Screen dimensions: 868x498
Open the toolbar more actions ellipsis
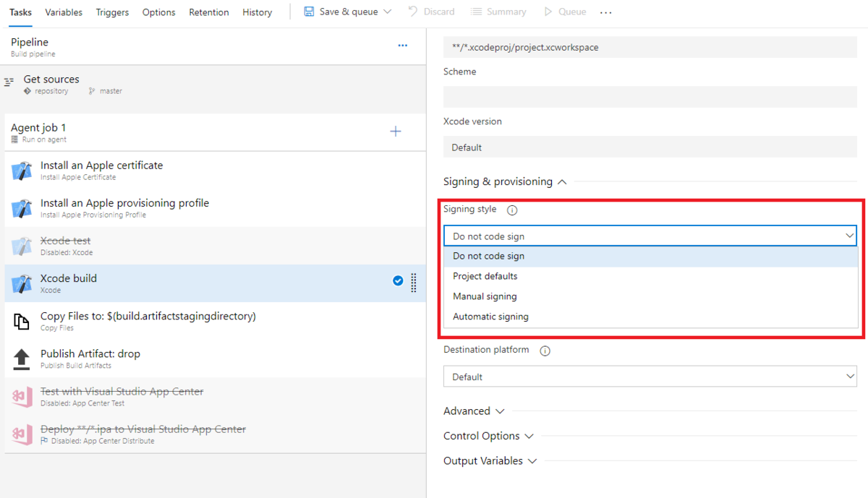pyautogui.click(x=606, y=12)
